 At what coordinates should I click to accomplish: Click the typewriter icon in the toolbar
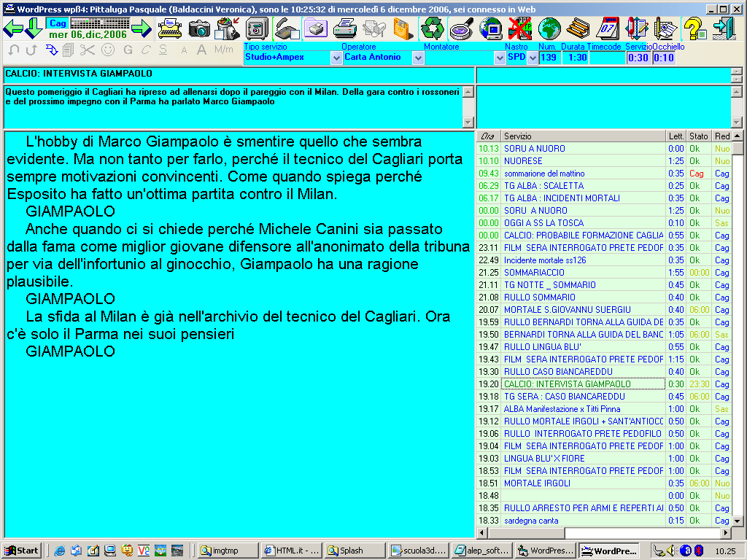(171, 28)
